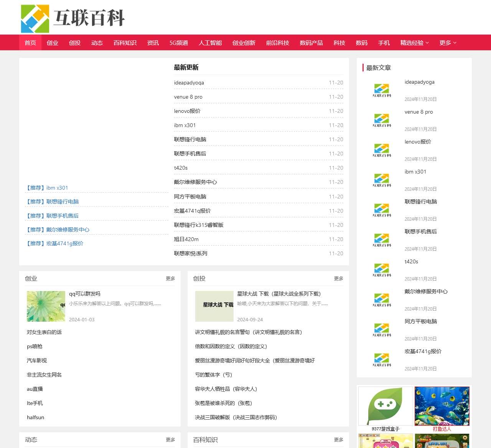
Task: Open the sidebar thumbnail icon beside t420s
Action: (x=382, y=270)
